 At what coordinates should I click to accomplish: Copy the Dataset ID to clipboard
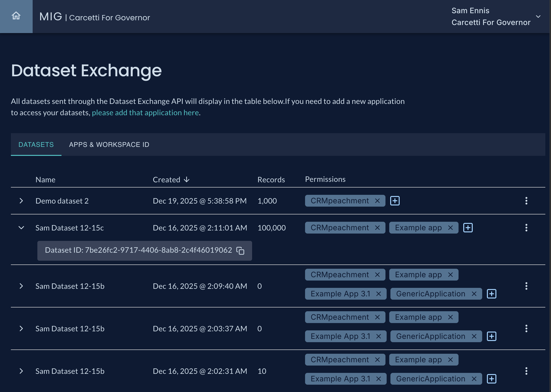tap(240, 251)
